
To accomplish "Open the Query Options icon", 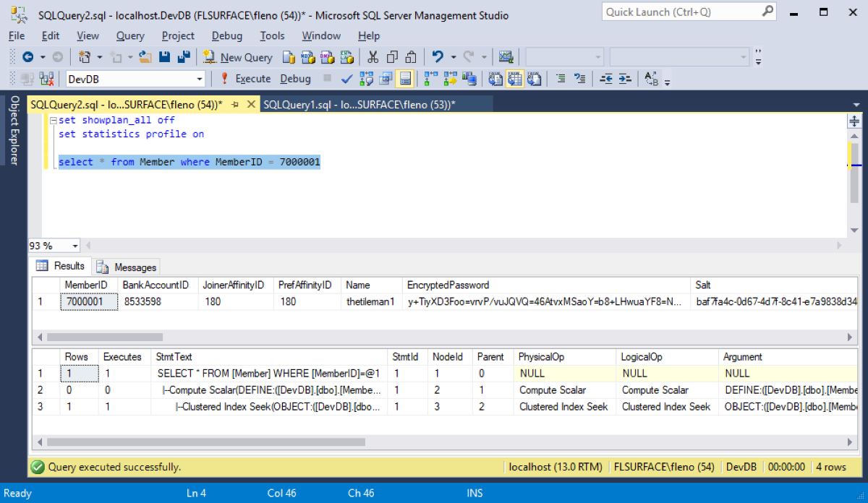I will click(x=385, y=79).
